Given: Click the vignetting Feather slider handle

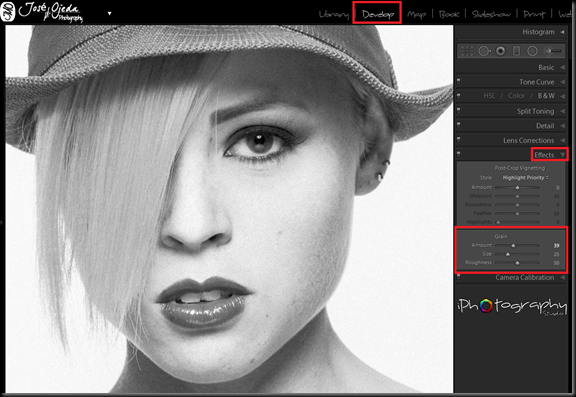Looking at the screenshot, I should [x=517, y=213].
